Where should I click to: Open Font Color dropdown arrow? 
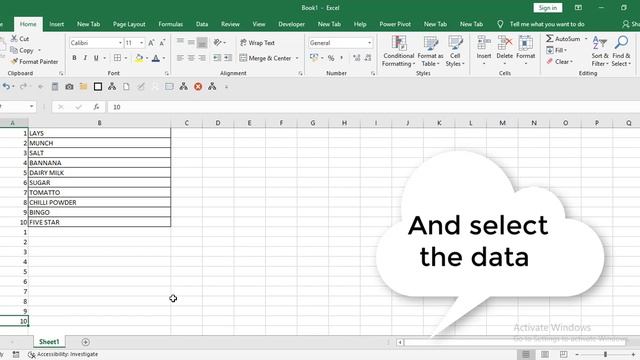point(164,58)
